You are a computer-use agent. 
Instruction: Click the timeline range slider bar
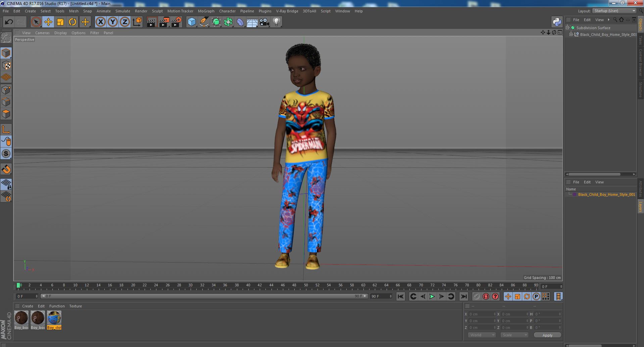(x=204, y=296)
